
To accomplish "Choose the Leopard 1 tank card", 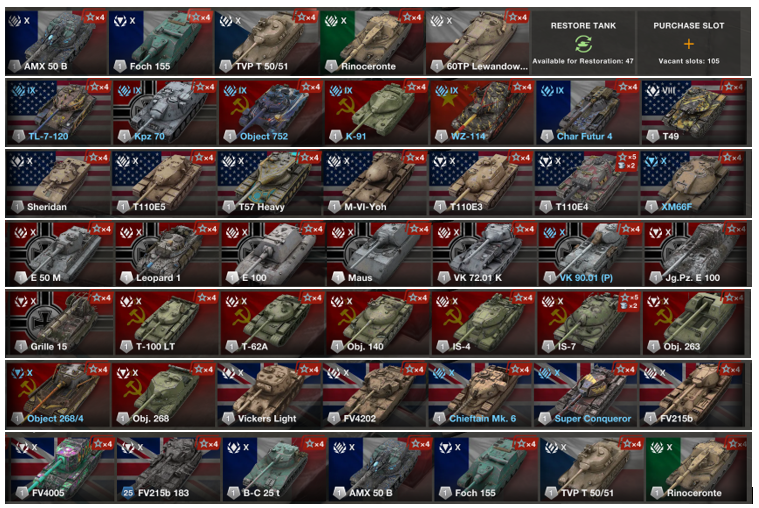I will click(x=167, y=254).
